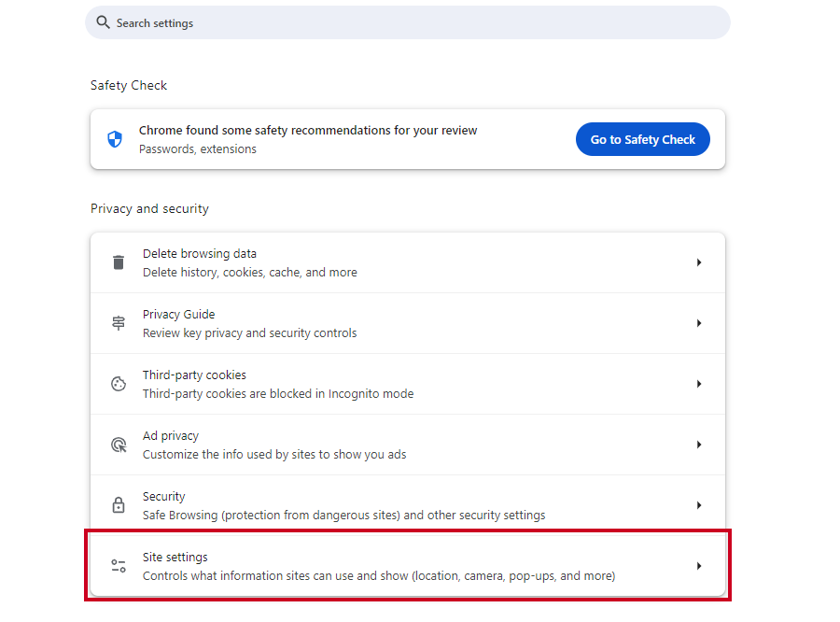
Task: Click the Third-party cookies cookie icon
Action: coord(119,384)
